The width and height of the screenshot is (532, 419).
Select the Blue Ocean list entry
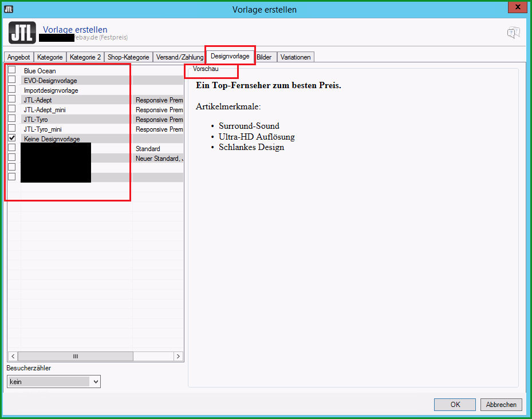coord(40,71)
